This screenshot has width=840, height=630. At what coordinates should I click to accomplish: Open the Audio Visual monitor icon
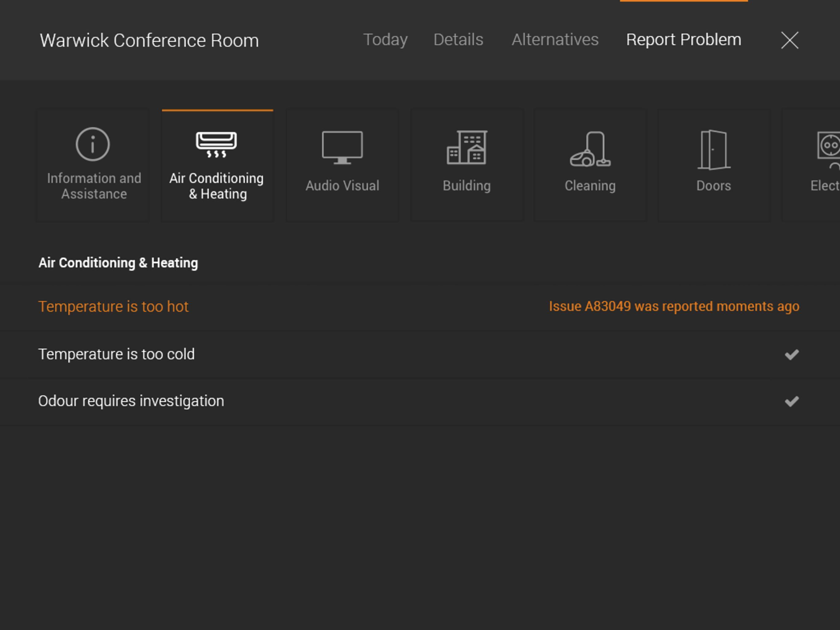pos(342,147)
